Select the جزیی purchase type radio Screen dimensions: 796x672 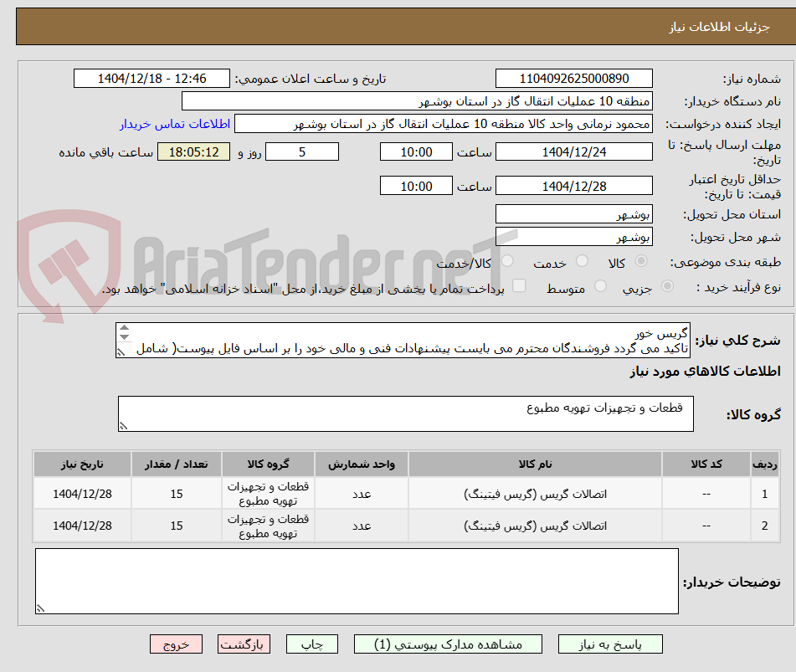tap(668, 286)
